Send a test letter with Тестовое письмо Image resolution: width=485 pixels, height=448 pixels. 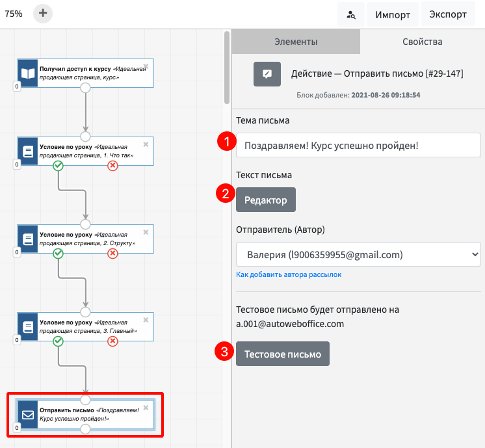pos(282,354)
